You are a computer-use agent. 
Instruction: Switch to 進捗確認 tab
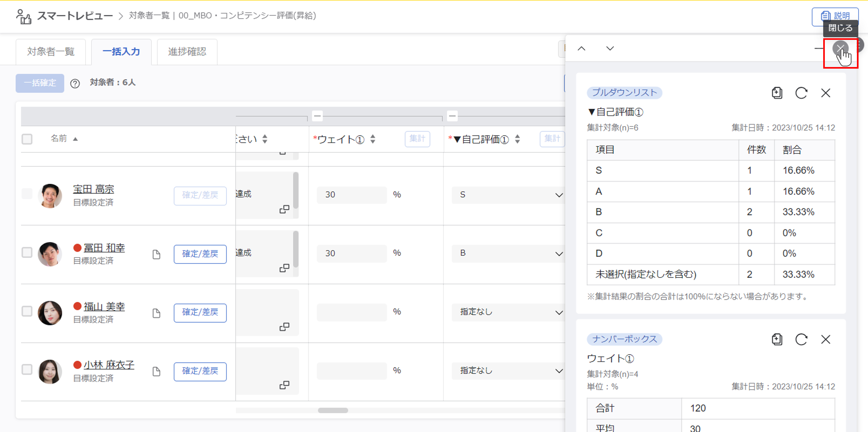[x=187, y=52]
